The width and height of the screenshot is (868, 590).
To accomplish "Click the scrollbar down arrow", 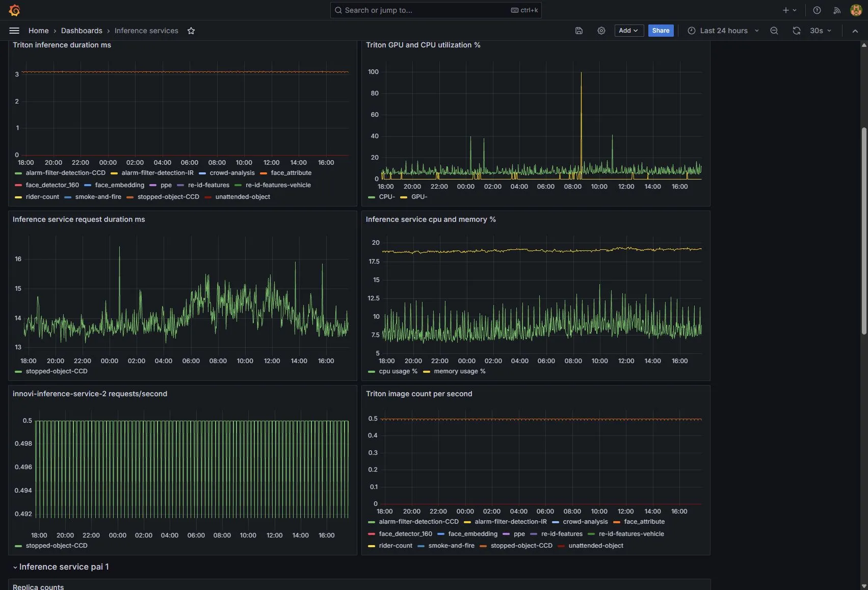I will (864, 586).
